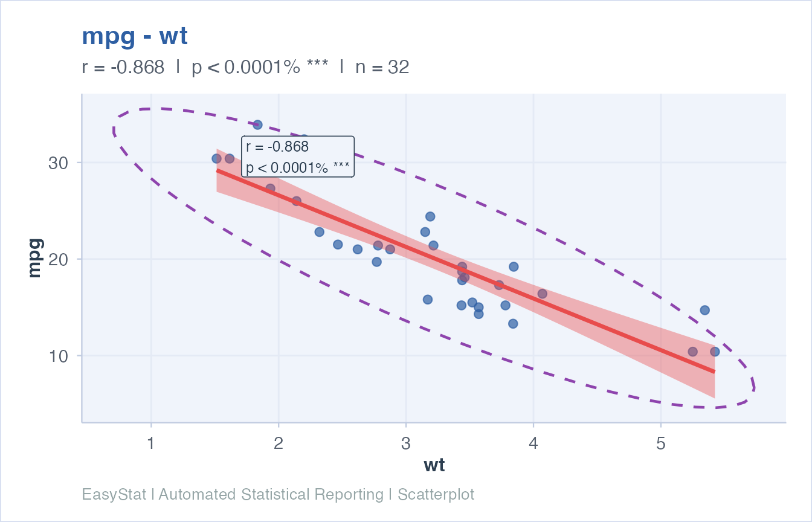
Task: Click the y-axis tick label "30"
Action: [x=57, y=163]
